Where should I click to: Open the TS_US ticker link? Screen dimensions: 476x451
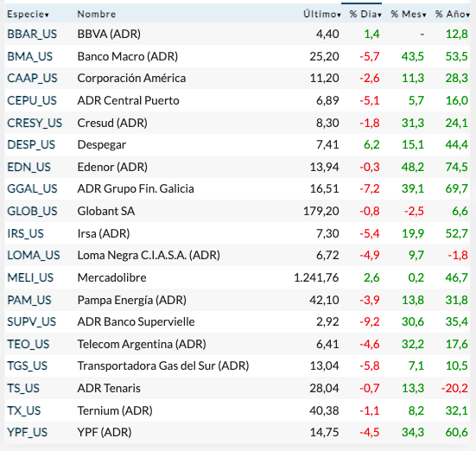pos(23,388)
